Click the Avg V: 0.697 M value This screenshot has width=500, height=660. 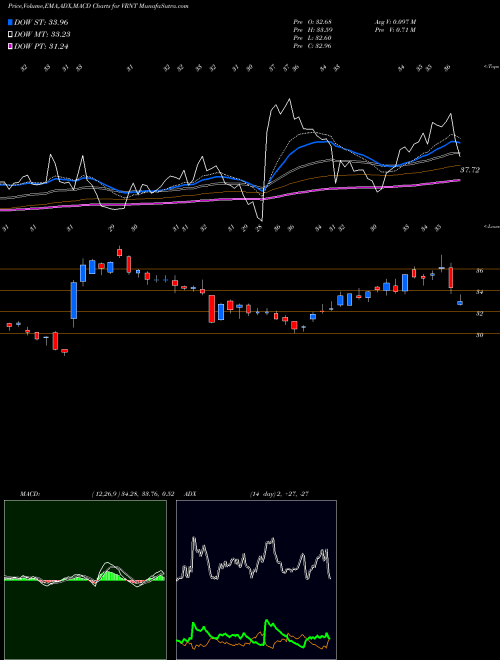[395, 22]
